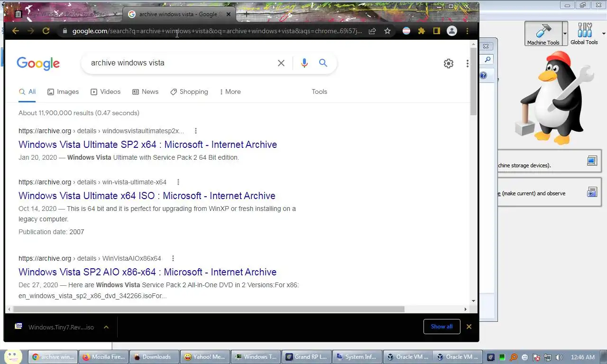The width and height of the screenshot is (607, 364).
Task: Click the padlock site info icon
Action: tap(65, 31)
